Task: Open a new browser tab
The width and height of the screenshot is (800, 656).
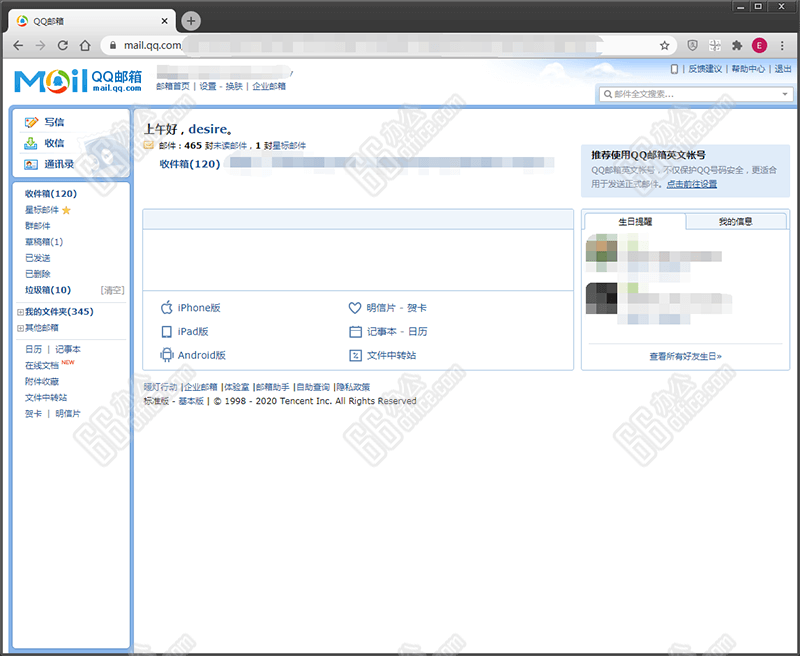Action: (192, 20)
